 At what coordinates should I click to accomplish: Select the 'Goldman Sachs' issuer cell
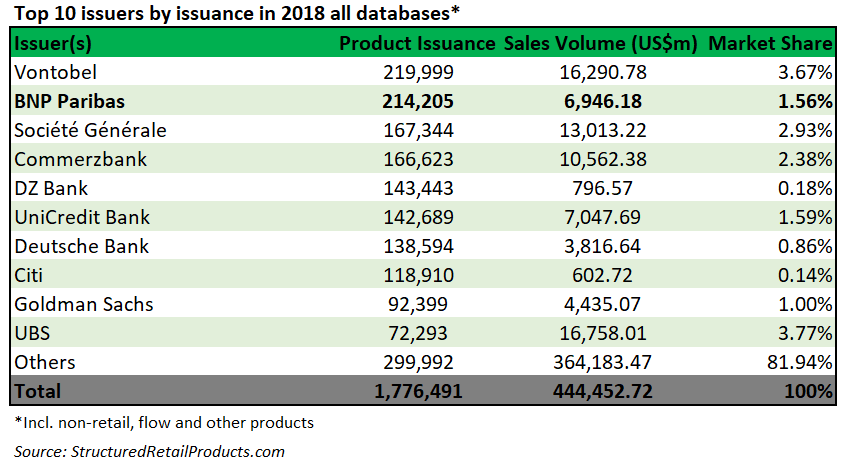point(84,304)
